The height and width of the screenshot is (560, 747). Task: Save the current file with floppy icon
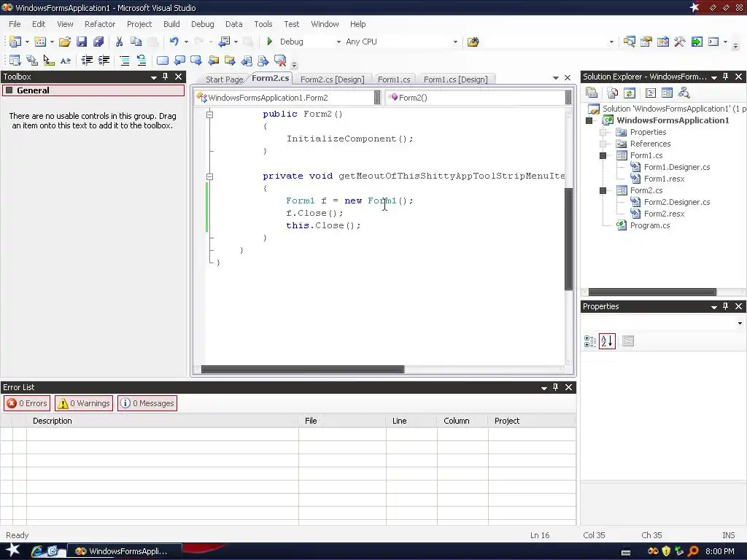(82, 42)
